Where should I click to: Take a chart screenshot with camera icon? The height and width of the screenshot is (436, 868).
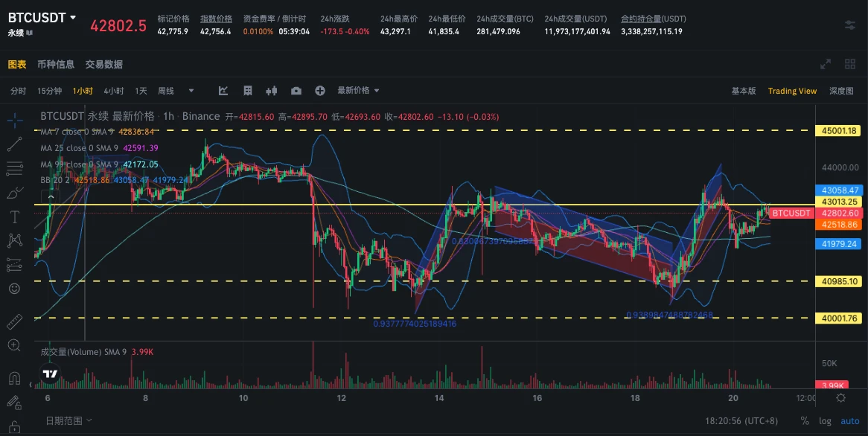pos(296,90)
